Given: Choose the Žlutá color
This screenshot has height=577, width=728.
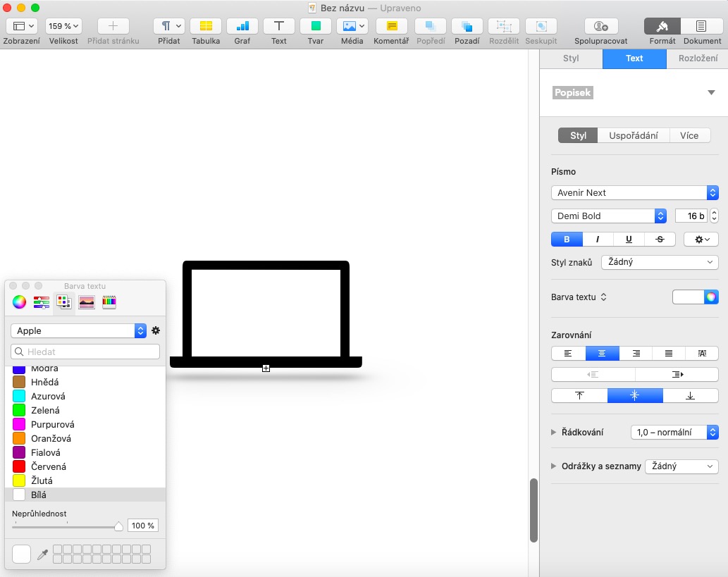Looking at the screenshot, I should (85, 480).
